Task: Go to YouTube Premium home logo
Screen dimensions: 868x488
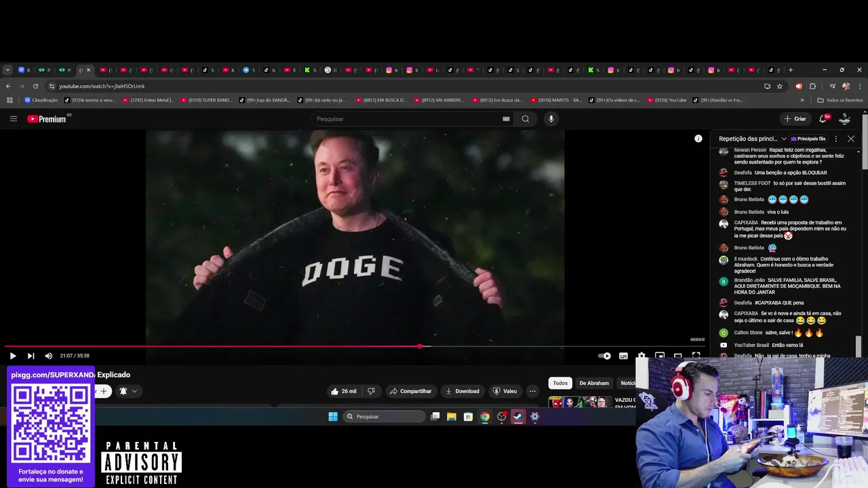Action: point(47,119)
